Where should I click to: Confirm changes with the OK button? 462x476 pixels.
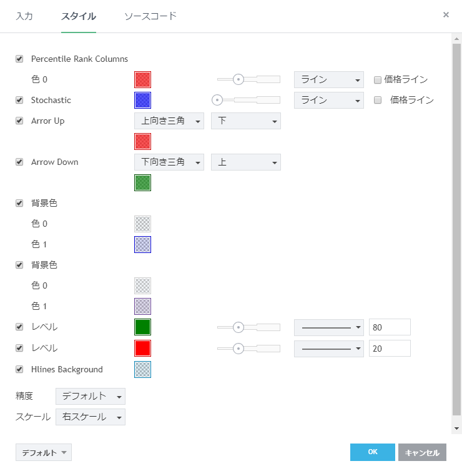coord(373,452)
